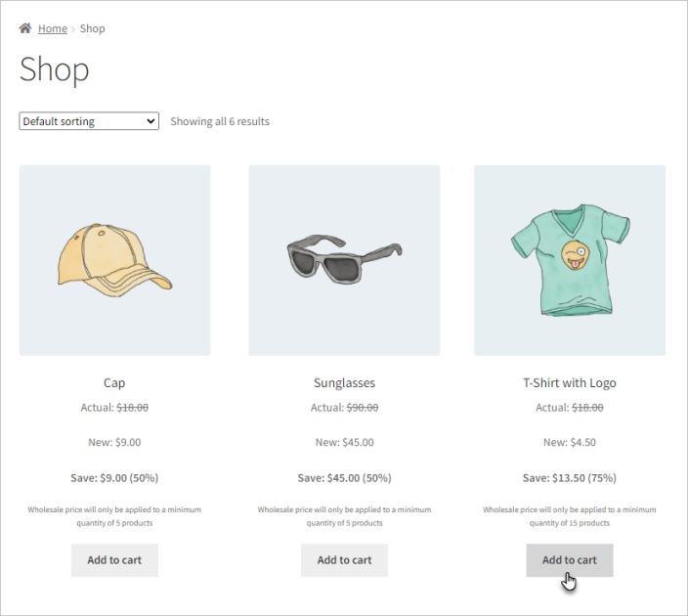Open the T-Shirt with Logo title
Image resolution: width=688 pixels, height=616 pixels.
pyautogui.click(x=570, y=383)
